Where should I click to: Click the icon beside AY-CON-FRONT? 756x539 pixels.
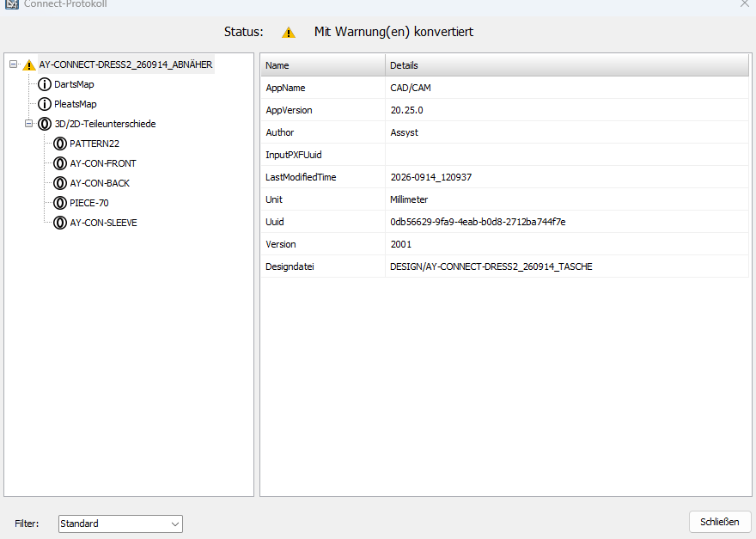coord(60,163)
